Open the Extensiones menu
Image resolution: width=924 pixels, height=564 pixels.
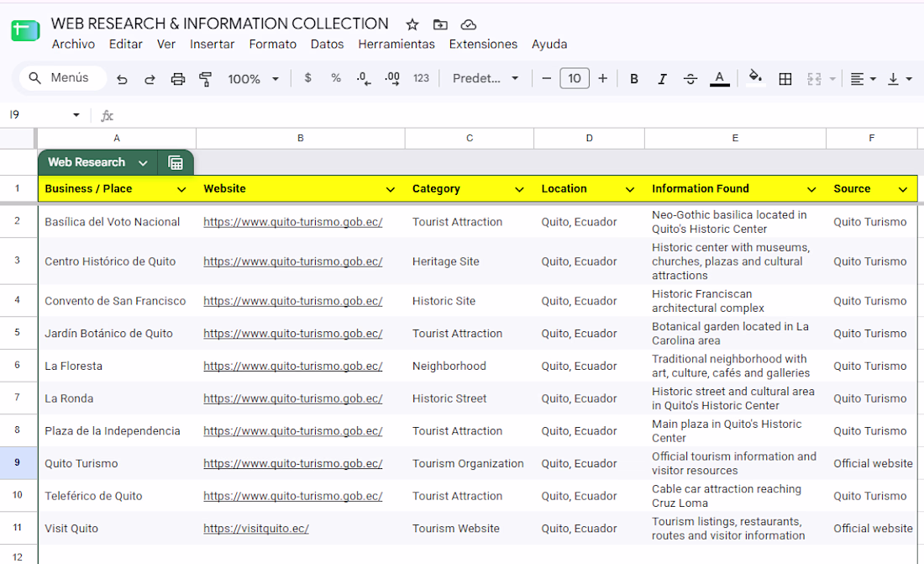tap(483, 45)
